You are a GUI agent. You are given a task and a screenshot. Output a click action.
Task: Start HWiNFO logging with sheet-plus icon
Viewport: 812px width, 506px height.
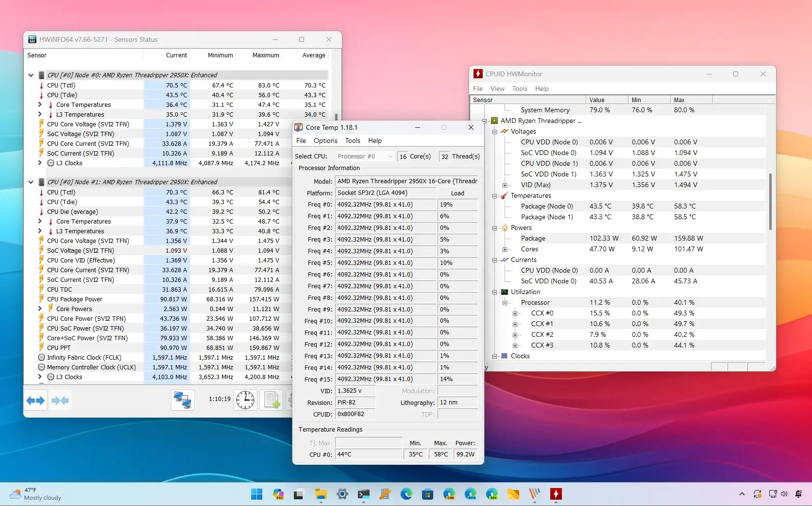[x=271, y=400]
